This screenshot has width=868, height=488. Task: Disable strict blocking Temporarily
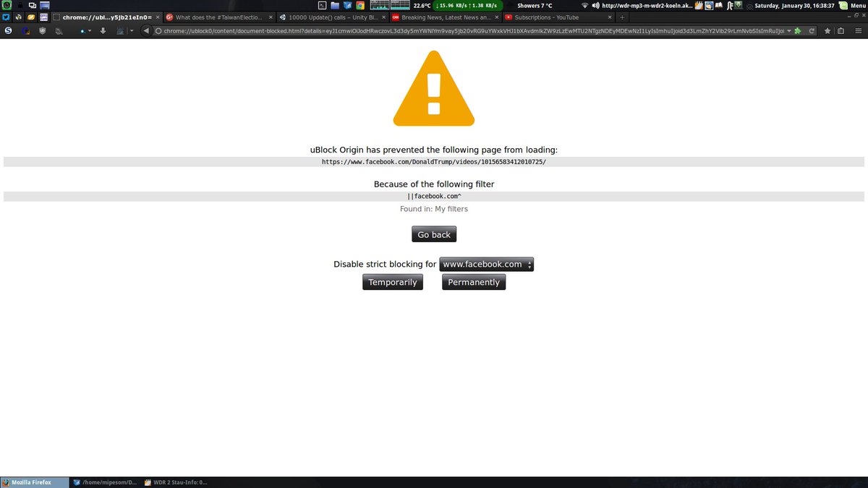click(393, 282)
